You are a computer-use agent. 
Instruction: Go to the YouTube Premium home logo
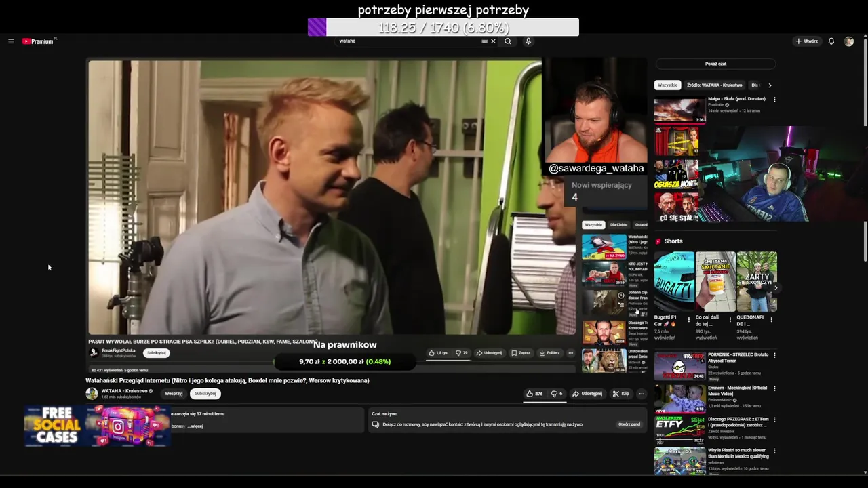[x=37, y=41]
